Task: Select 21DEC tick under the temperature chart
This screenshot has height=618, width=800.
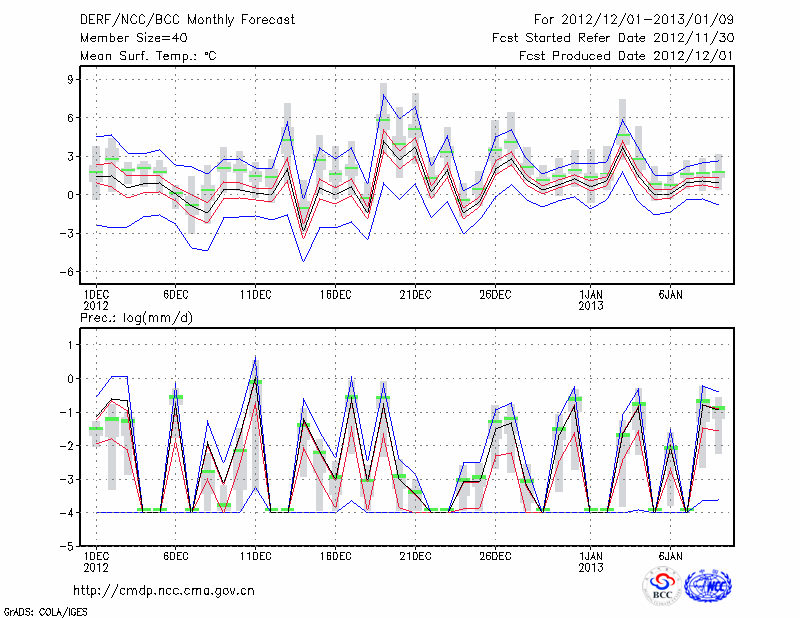Action: click(x=415, y=295)
